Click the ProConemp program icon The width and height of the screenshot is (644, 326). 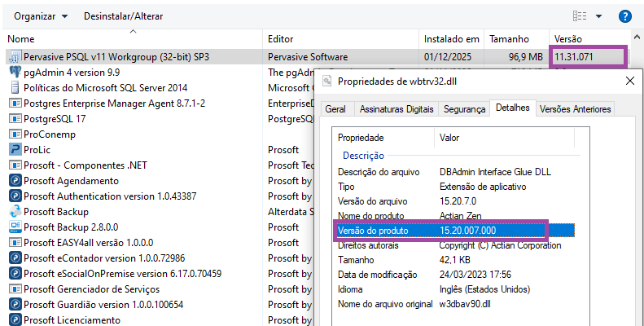coord(15,134)
